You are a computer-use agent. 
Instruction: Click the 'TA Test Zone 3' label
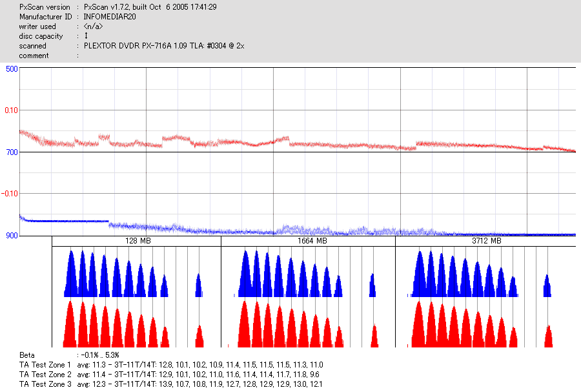45,384
